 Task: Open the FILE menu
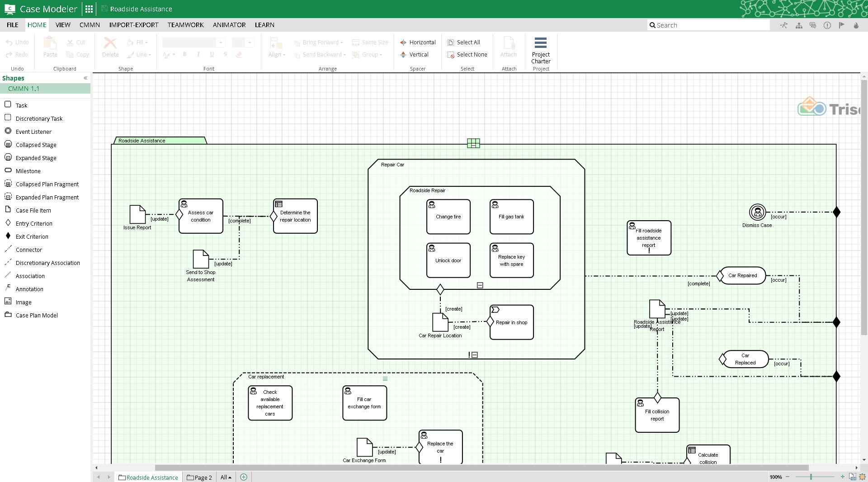(13, 25)
